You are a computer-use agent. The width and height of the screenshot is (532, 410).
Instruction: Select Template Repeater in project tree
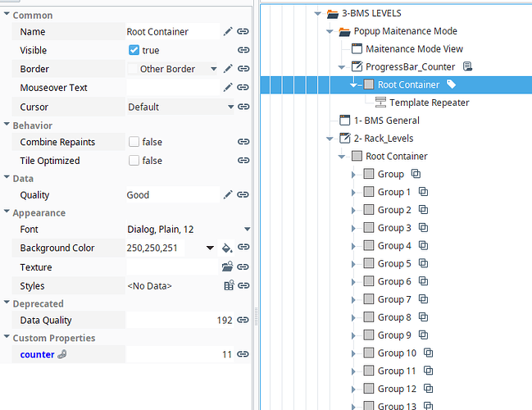click(x=429, y=102)
